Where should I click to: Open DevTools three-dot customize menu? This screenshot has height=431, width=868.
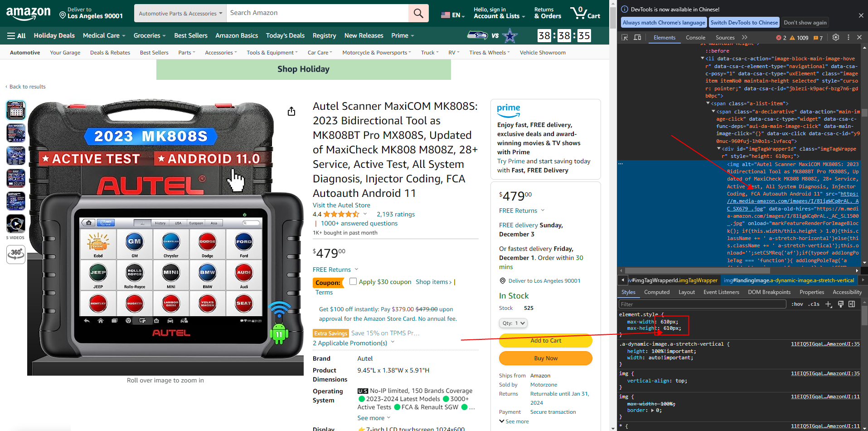pyautogui.click(x=849, y=37)
